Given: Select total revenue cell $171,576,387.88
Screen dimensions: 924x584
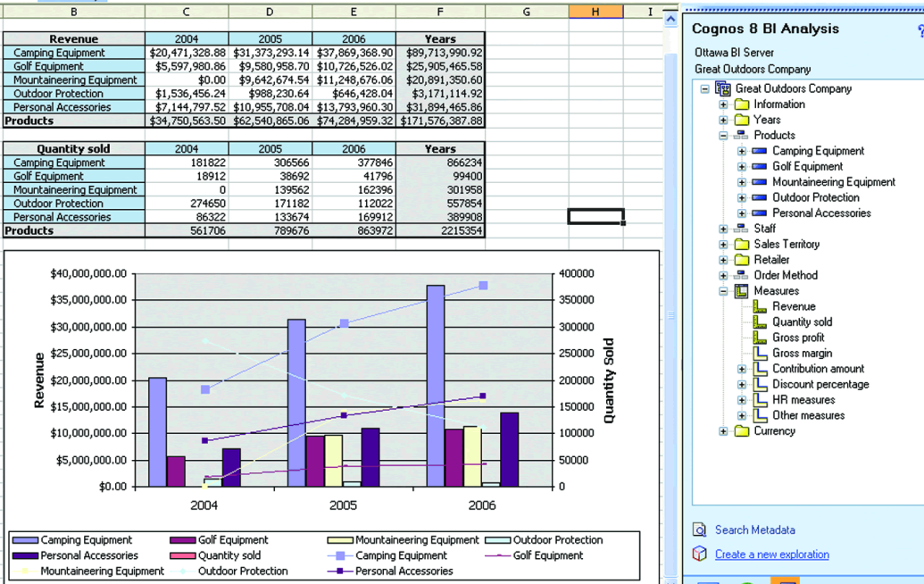Looking at the screenshot, I should click(x=441, y=121).
